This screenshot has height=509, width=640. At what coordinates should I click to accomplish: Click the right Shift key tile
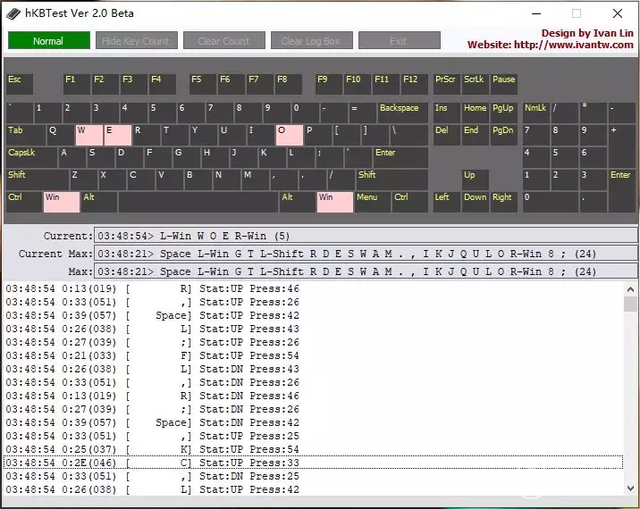tap(392, 180)
